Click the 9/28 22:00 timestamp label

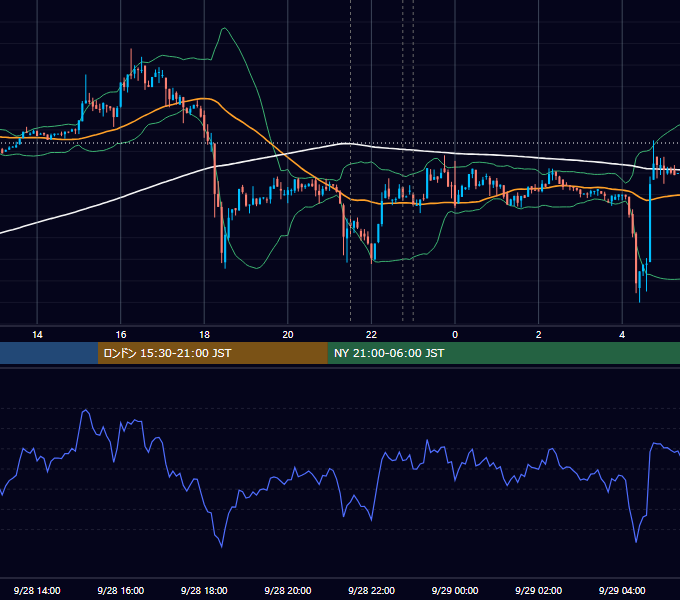[372, 590]
